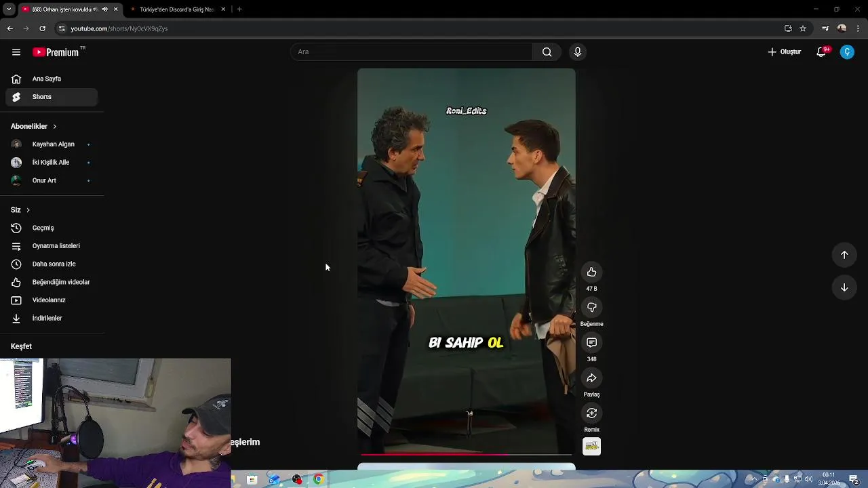Viewport: 868px width, 488px height.
Task: Expand the Abonelikler section chevron
Action: coord(55,127)
